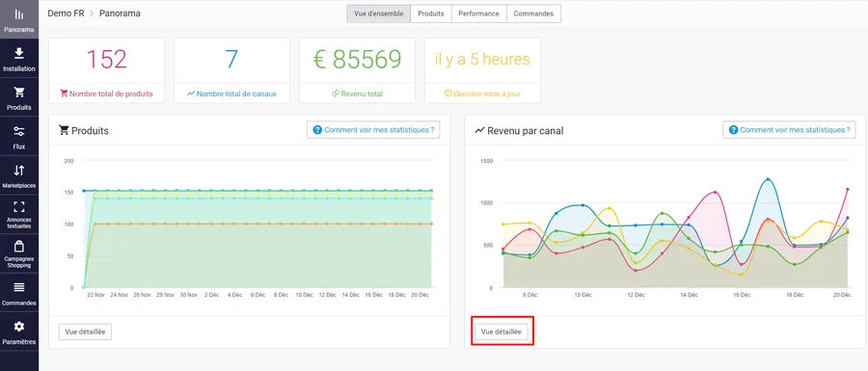
Task: Open the Flux sliders icon in sidebar
Action: [x=19, y=131]
